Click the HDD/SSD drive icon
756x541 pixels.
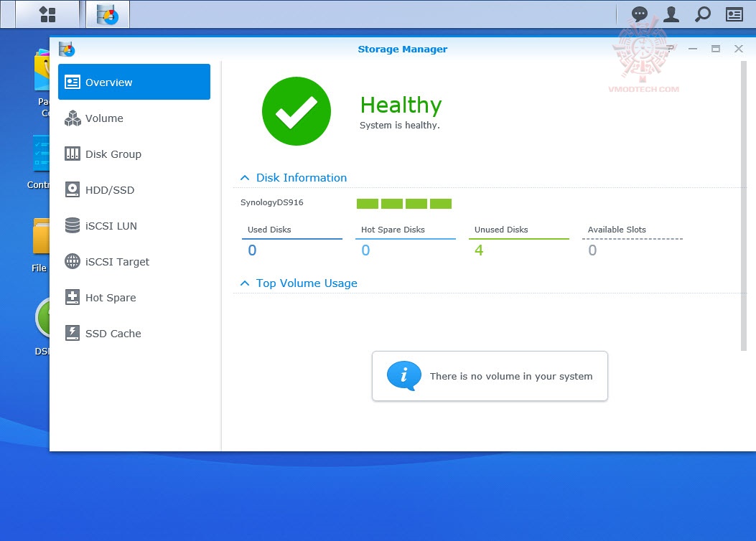coord(73,190)
